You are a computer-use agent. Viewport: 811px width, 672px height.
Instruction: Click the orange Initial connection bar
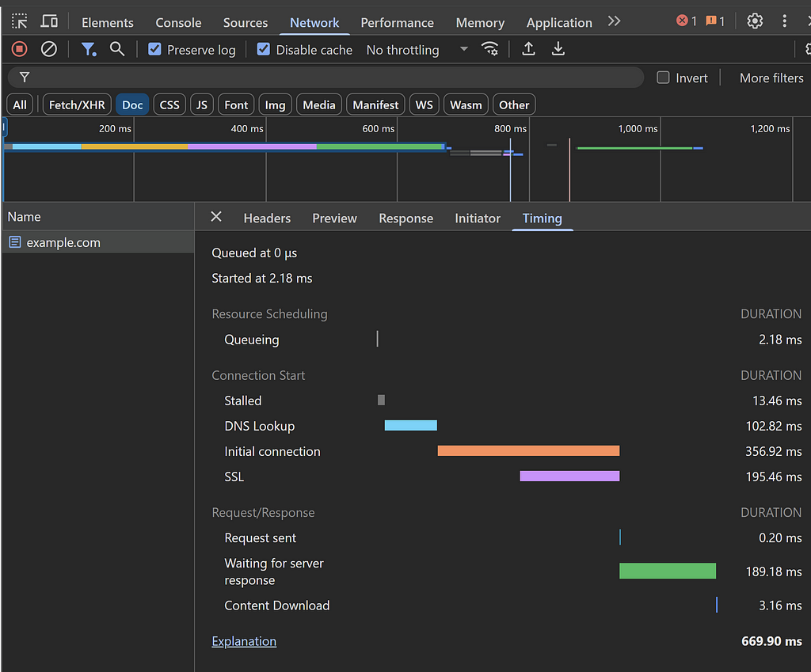pyautogui.click(x=528, y=450)
